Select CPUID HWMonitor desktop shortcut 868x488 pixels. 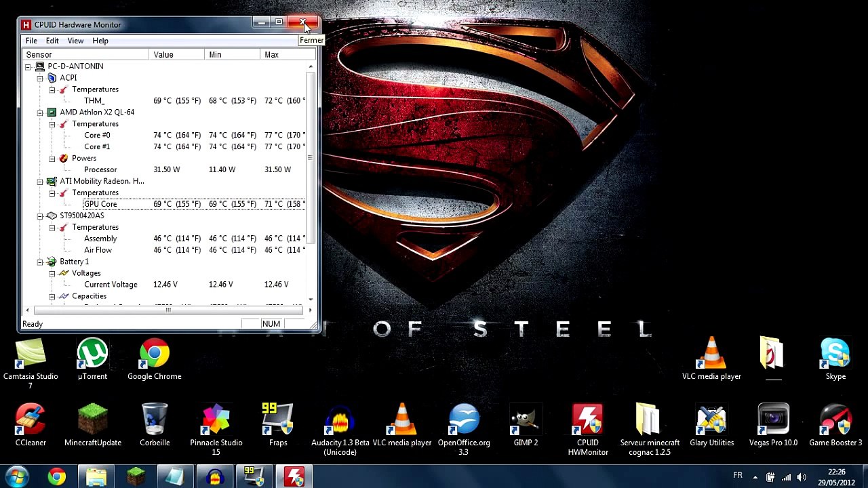tap(588, 430)
